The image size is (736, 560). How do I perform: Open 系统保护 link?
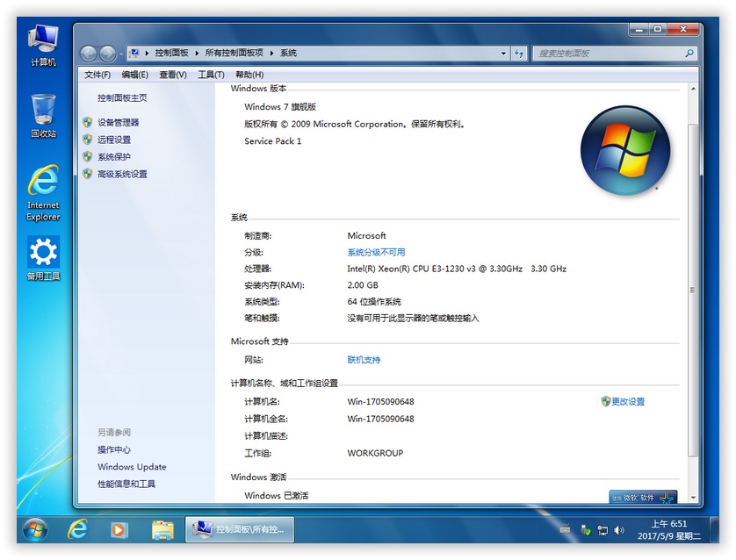pos(114,156)
